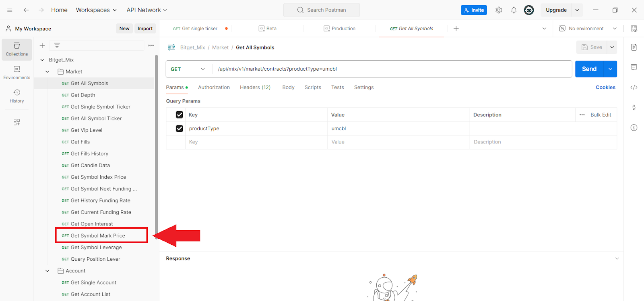Open the API Network dropdown
Viewport: 644px width, 301px height.
click(x=147, y=10)
